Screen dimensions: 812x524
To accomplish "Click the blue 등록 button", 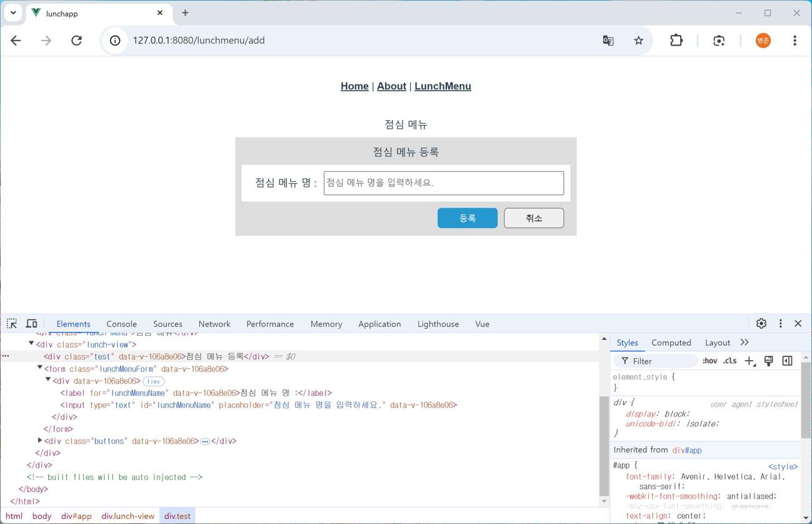I will click(x=468, y=218).
